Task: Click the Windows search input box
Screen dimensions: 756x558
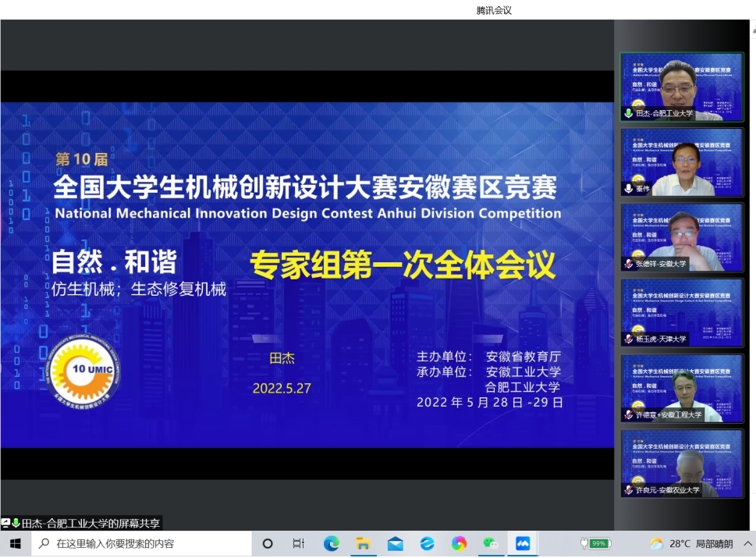Action: pyautogui.click(x=140, y=543)
